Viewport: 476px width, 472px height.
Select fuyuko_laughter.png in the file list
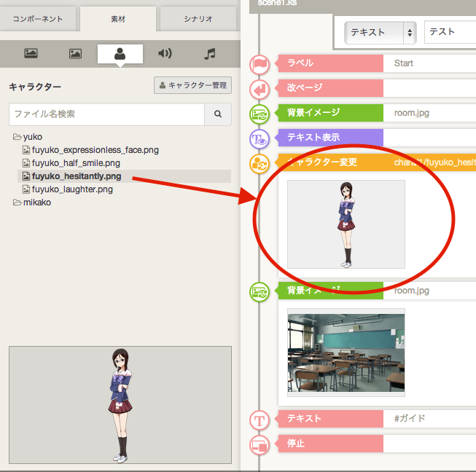click(x=72, y=189)
